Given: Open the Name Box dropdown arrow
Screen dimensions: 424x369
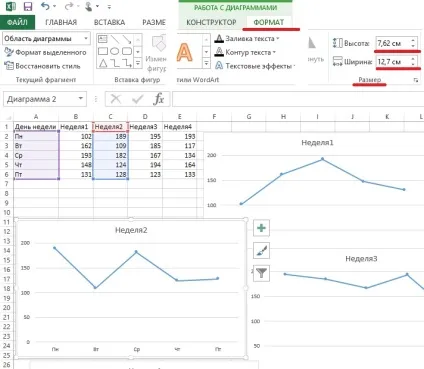Looking at the screenshot, I should tap(81, 99).
